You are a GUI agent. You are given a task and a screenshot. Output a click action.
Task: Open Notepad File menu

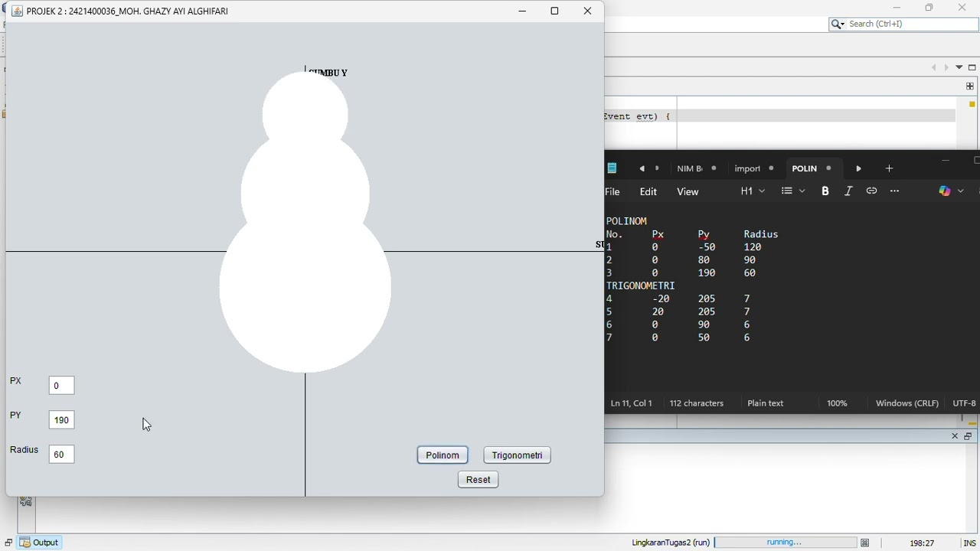[613, 191]
